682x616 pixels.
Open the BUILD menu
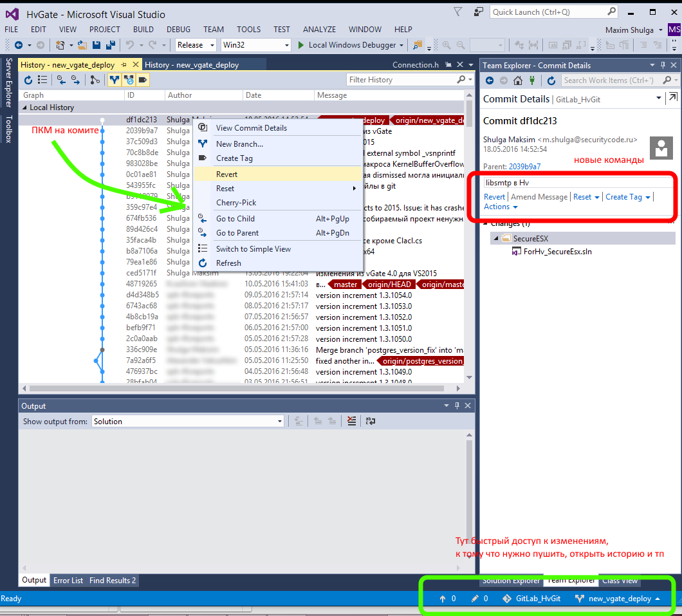click(143, 29)
